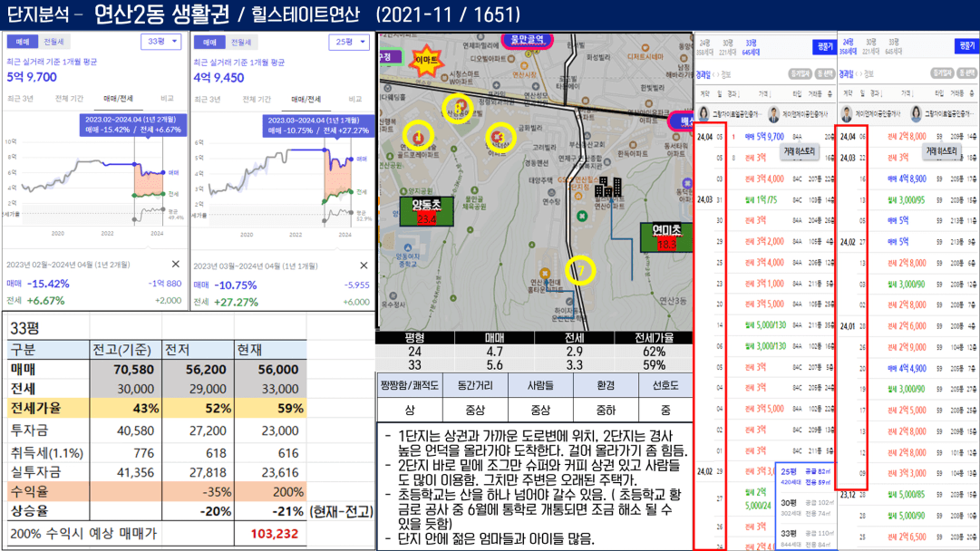The image size is (980, 551).
Task: Click the 시청스마트 W아파트 marker icon
Action: click(x=444, y=77)
